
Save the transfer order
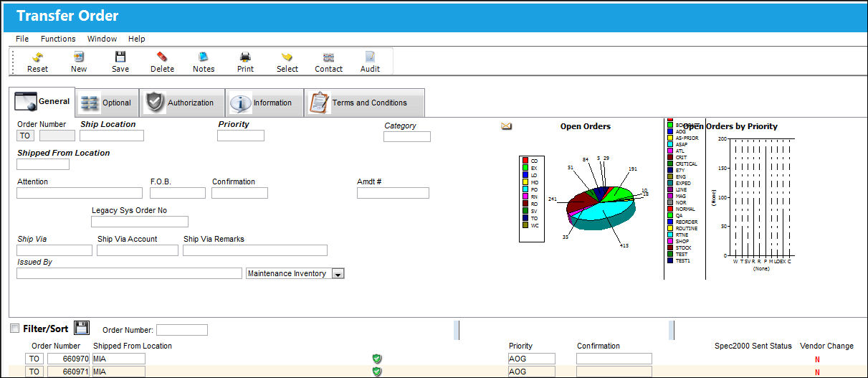(x=120, y=57)
